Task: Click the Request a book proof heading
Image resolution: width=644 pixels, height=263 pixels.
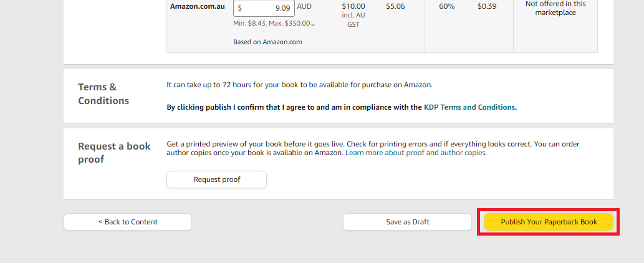Action: [114, 153]
